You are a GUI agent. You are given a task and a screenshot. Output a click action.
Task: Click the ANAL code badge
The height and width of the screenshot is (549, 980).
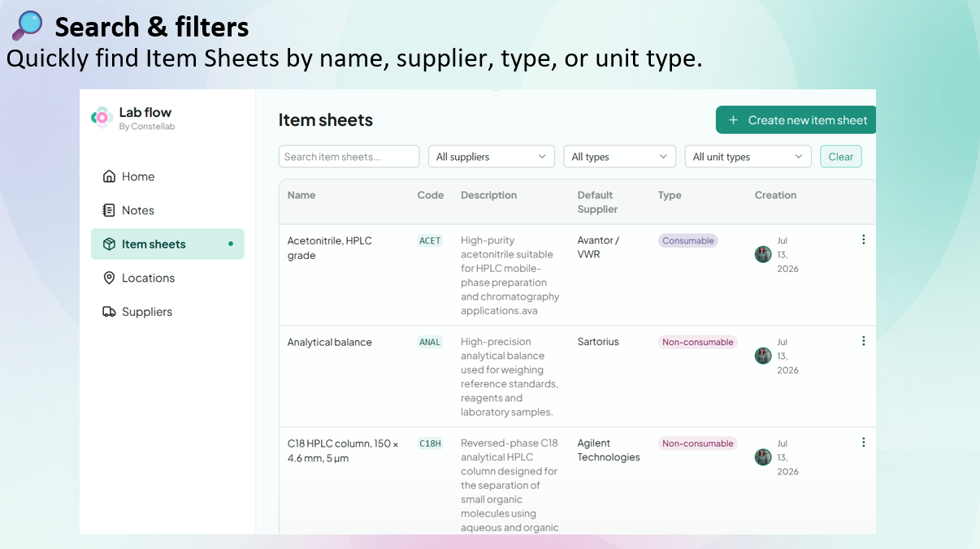(430, 342)
